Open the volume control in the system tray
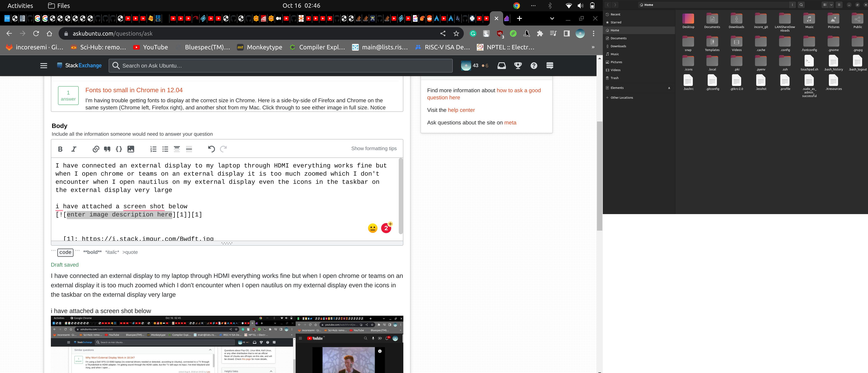The height and width of the screenshot is (373, 868). (580, 5)
